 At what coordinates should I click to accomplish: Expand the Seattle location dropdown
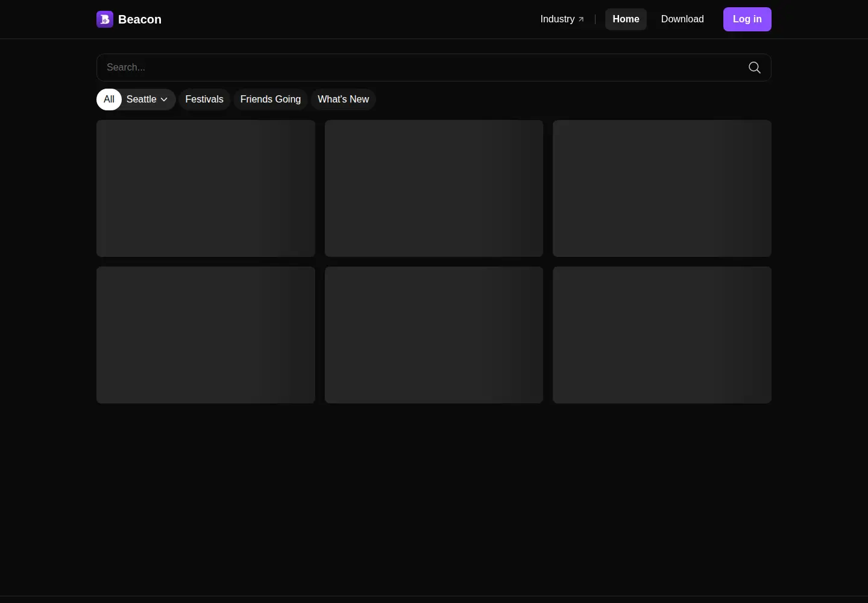148,99
